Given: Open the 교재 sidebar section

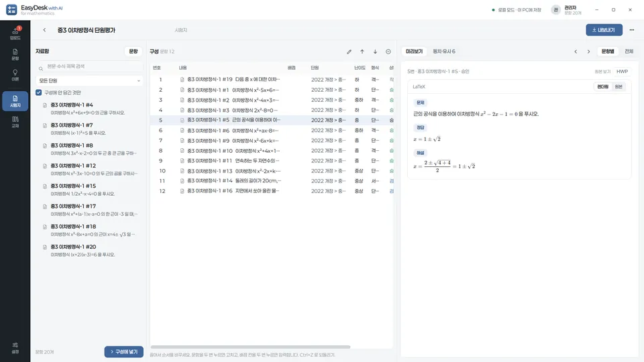Looking at the screenshot, I should (x=15, y=122).
